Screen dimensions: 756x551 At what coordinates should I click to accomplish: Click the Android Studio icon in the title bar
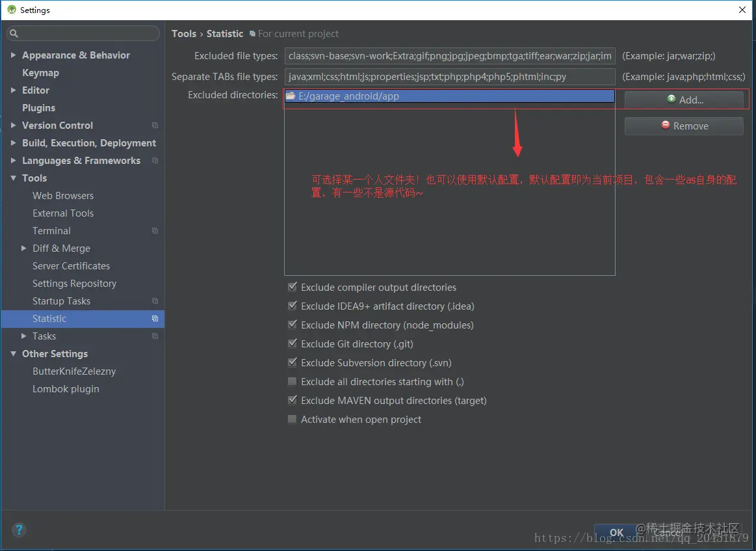[x=12, y=10]
